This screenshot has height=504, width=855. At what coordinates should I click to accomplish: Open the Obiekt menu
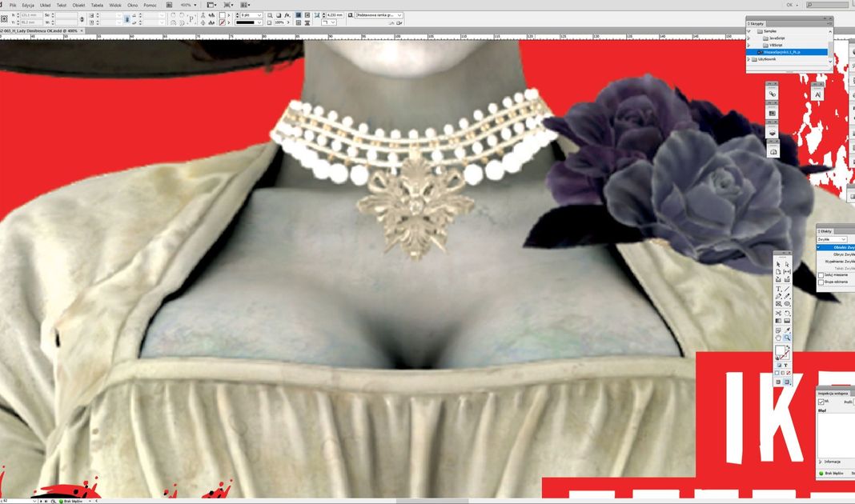coord(78,5)
